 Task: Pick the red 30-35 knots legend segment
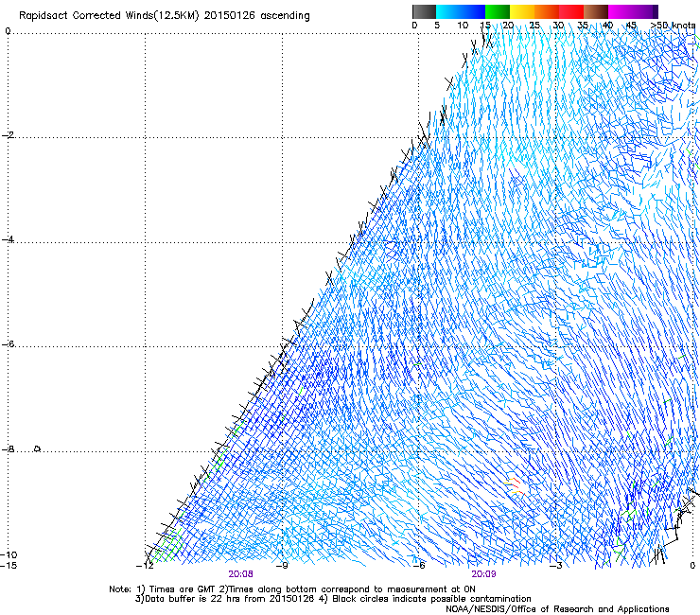(x=571, y=11)
